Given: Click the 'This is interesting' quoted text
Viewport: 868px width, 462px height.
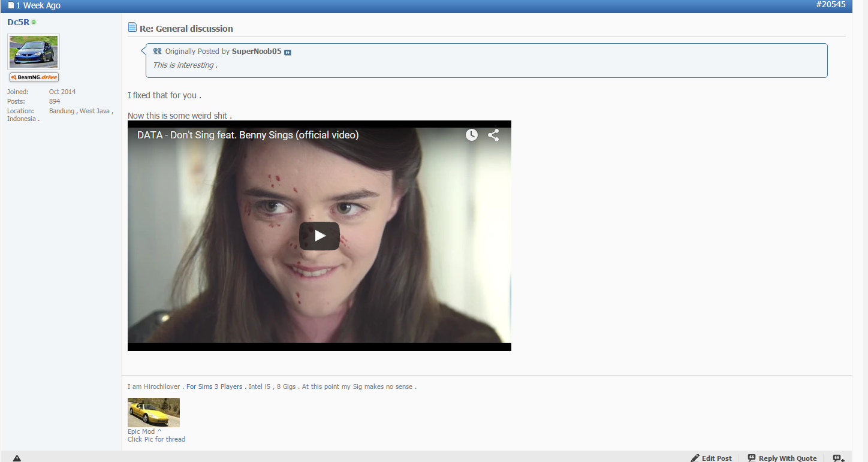Looking at the screenshot, I should 185,65.
